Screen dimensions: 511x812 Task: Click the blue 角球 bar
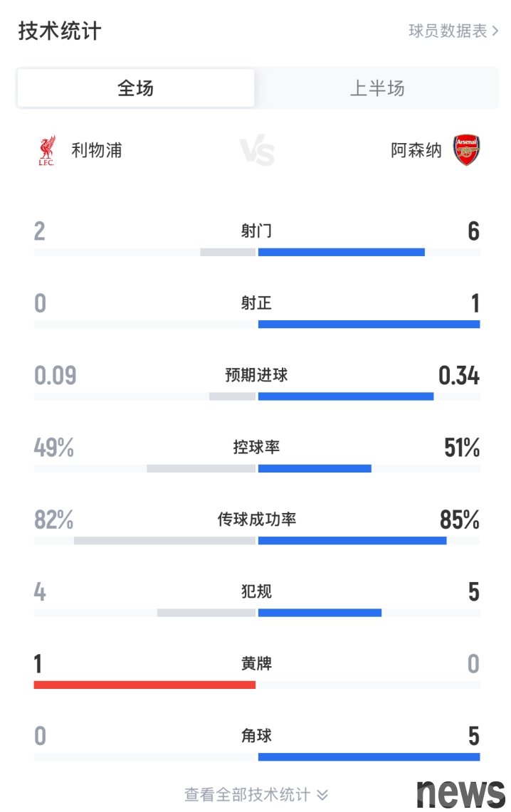tap(369, 757)
